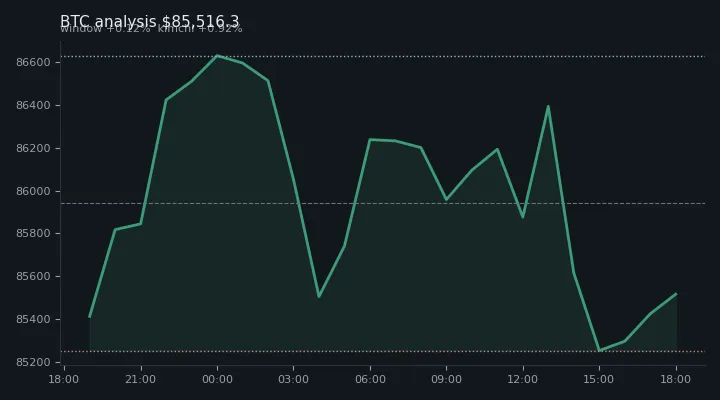
Task: Click the 'window +0.12%' subtitle text
Action: click(105, 29)
